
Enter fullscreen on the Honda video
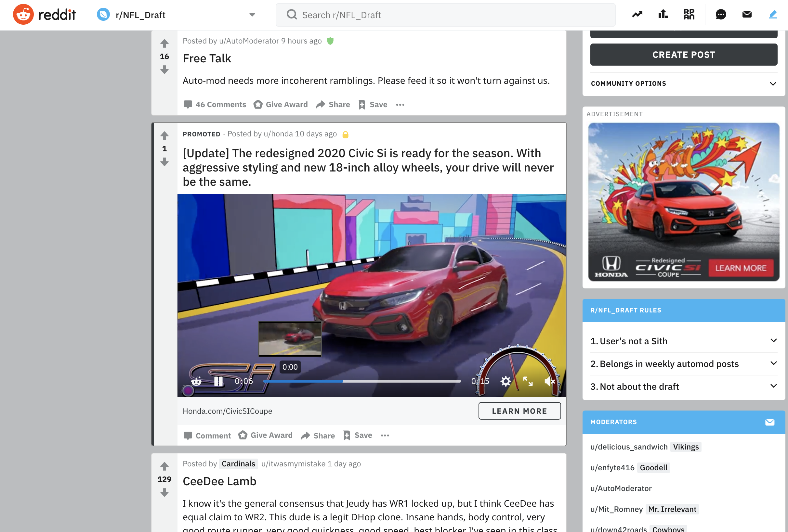coord(528,381)
